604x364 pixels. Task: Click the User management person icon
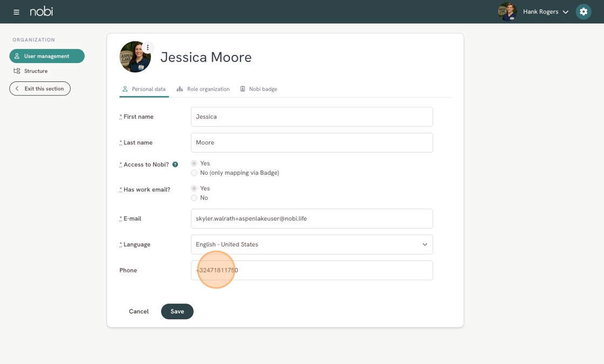point(17,56)
